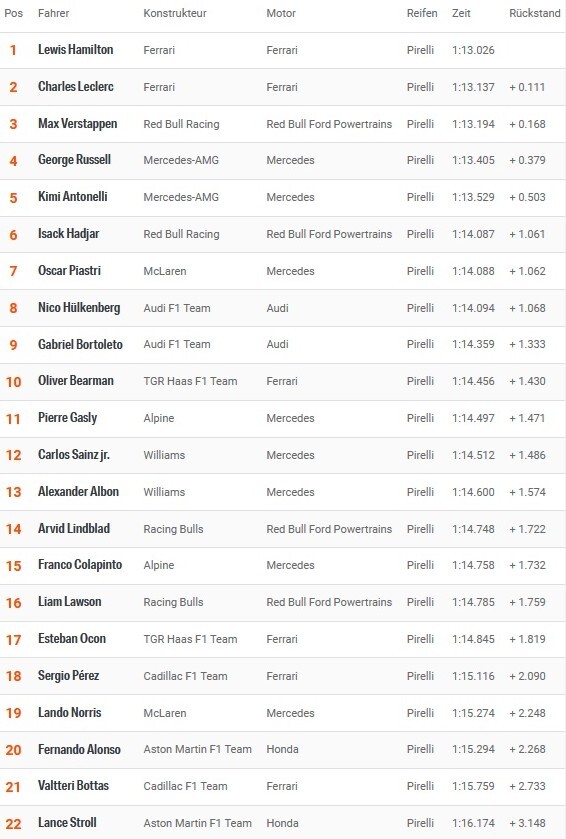566x839 pixels.
Task: Select the Zeit column header
Action: coord(461,13)
